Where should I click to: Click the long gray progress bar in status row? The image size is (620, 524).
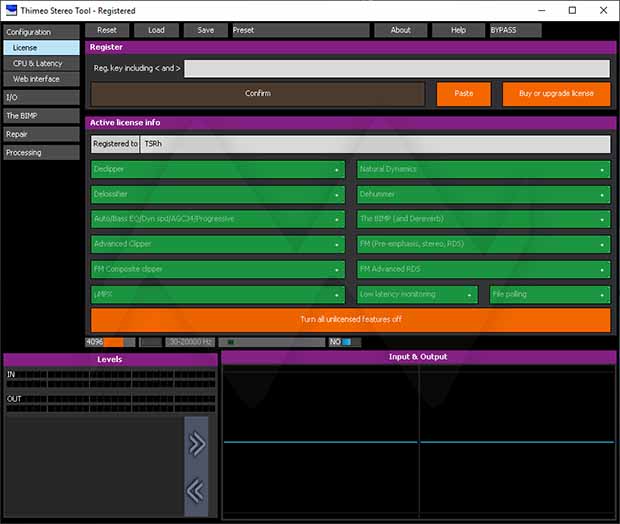point(272,342)
